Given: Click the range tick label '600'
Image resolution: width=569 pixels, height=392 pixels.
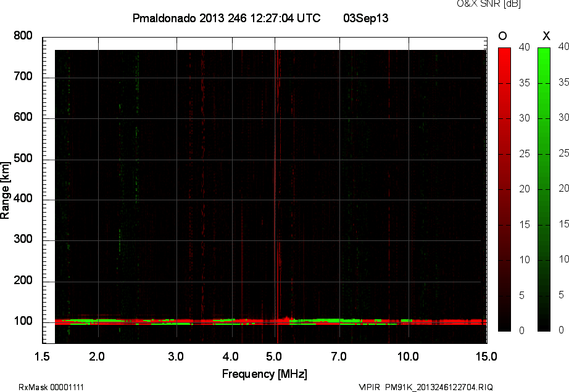Looking at the screenshot, I should tap(23, 117).
